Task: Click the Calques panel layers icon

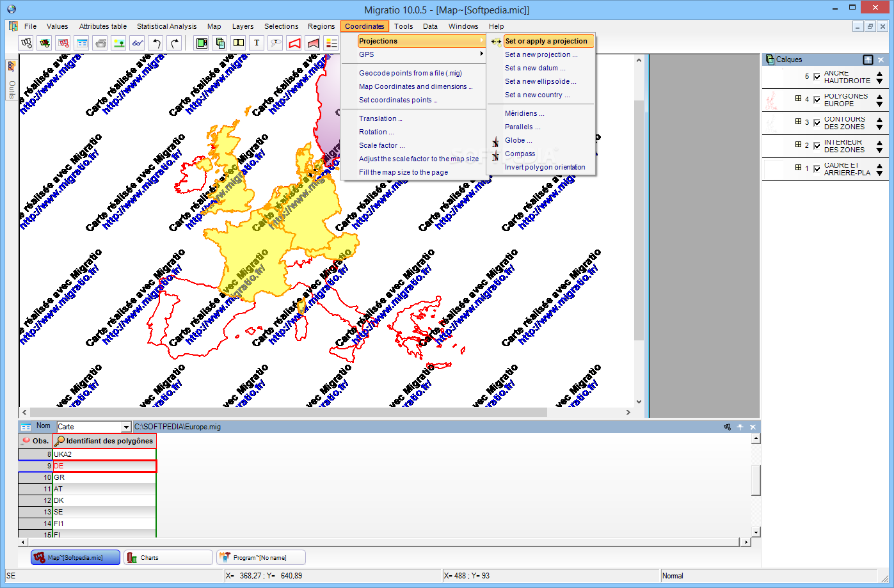Action: point(770,60)
